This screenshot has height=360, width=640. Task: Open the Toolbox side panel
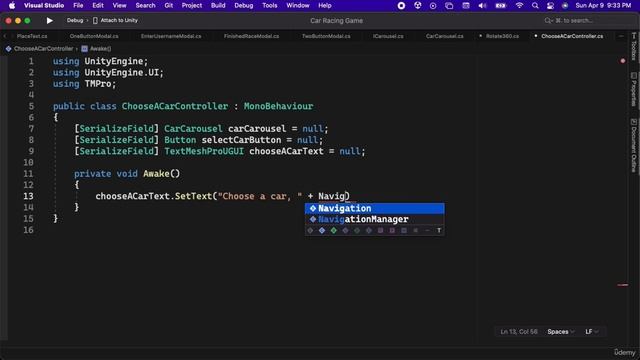[x=633, y=47]
